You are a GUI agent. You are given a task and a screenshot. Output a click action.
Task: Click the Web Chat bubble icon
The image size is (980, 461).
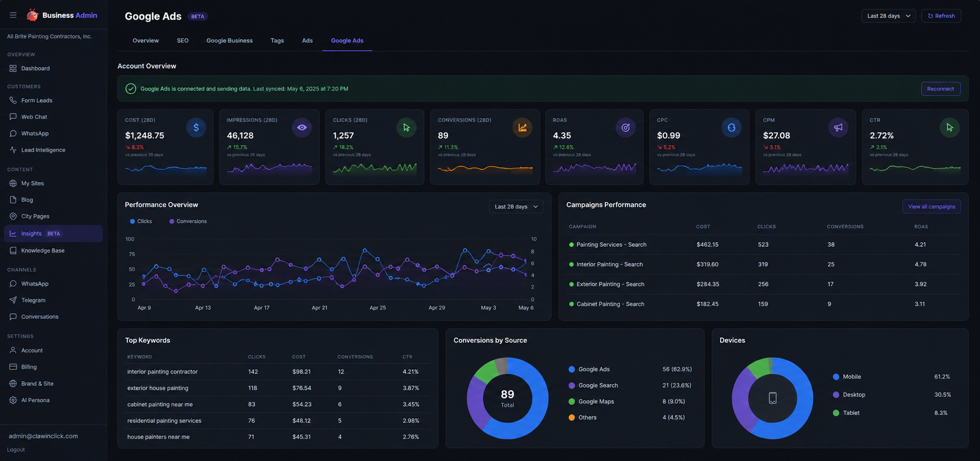(x=13, y=117)
